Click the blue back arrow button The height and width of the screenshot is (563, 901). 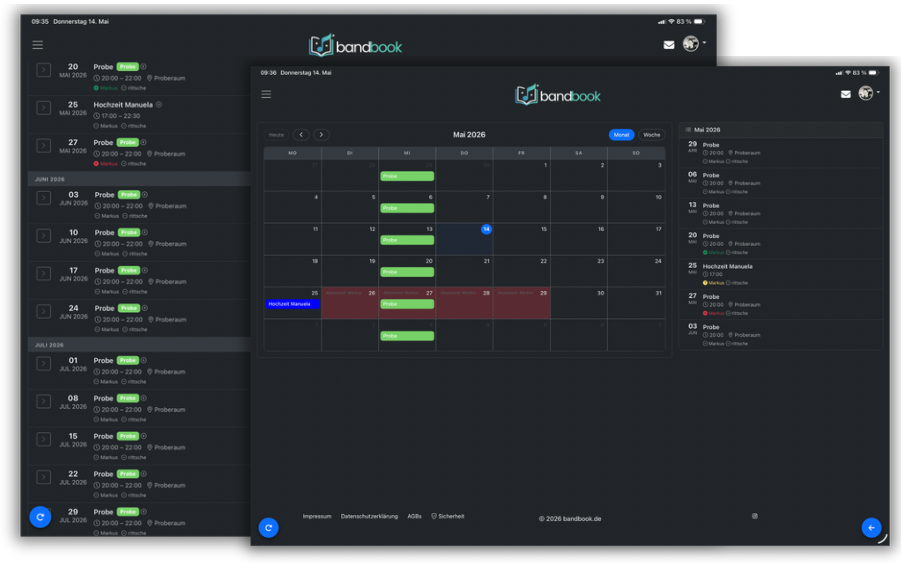[x=871, y=527]
